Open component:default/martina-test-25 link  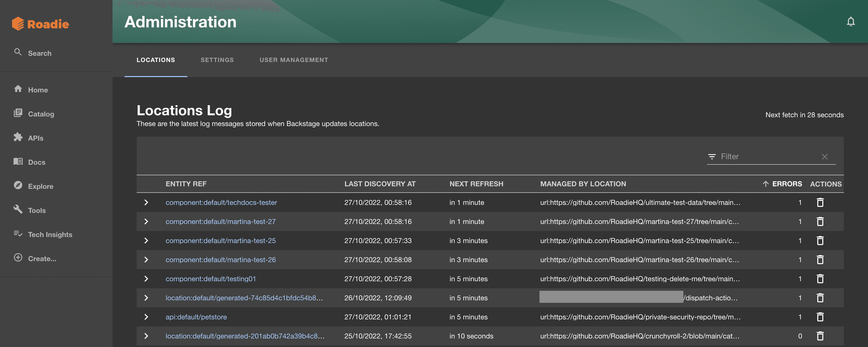pos(220,241)
